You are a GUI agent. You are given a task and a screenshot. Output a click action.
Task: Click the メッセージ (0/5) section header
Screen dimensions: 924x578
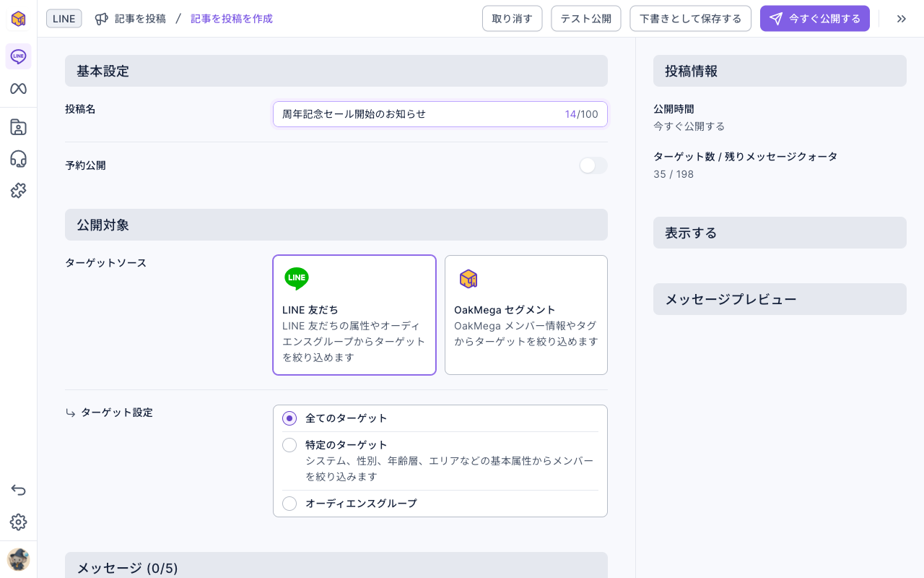(336, 565)
